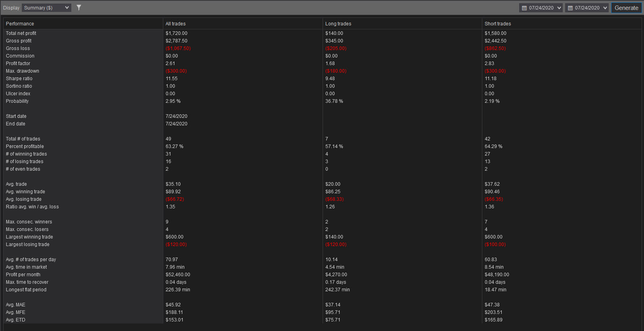
Task: Select All trades per day value 70.97
Action: (x=172, y=260)
